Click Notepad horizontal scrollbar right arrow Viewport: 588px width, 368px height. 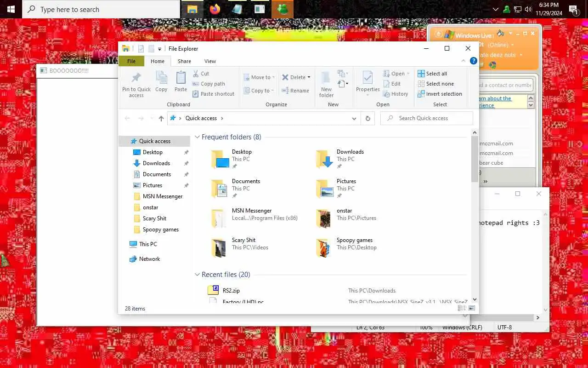538,317
